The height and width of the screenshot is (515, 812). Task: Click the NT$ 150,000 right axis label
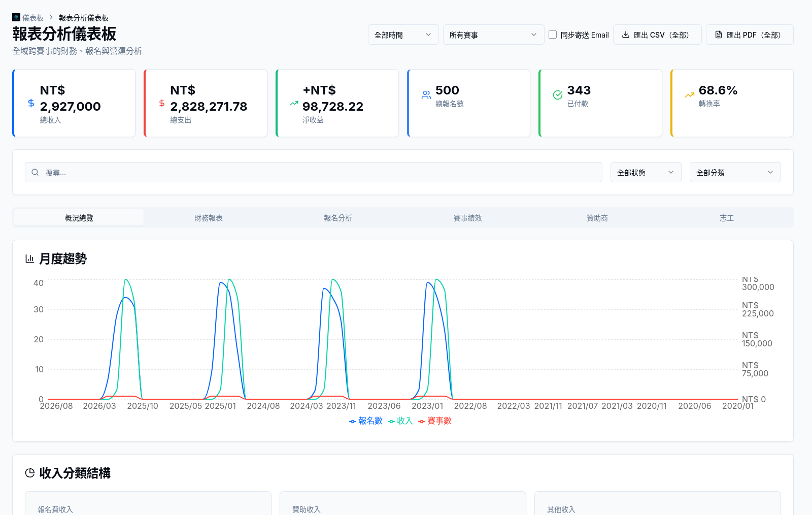coord(757,339)
